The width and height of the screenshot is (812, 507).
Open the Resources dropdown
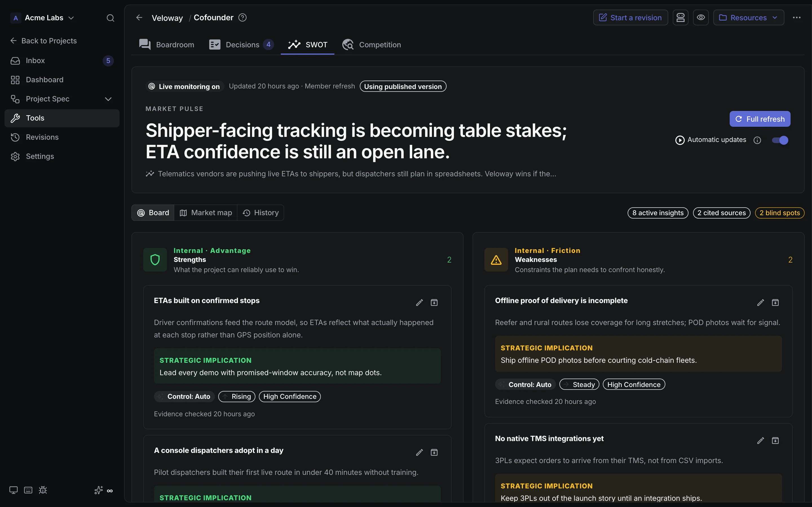click(x=748, y=17)
